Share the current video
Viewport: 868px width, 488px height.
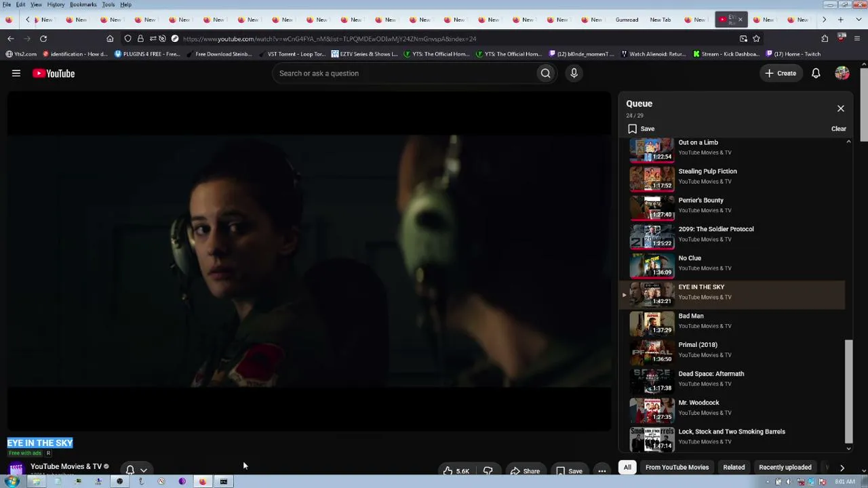tap(525, 471)
